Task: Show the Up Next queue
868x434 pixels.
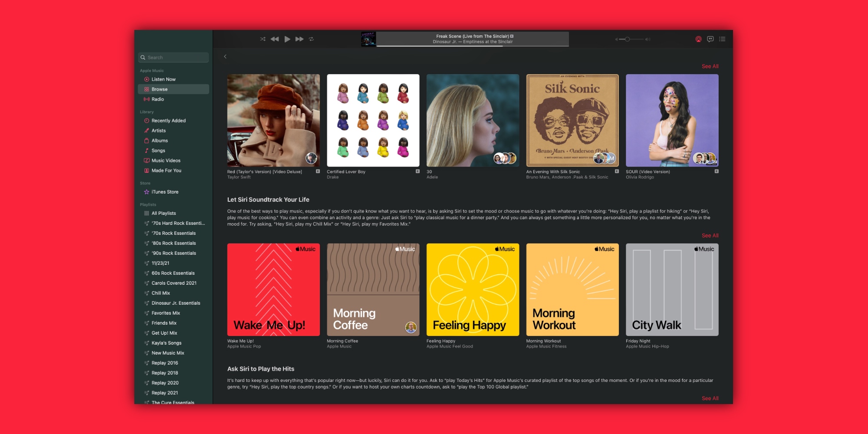Action: (x=722, y=39)
